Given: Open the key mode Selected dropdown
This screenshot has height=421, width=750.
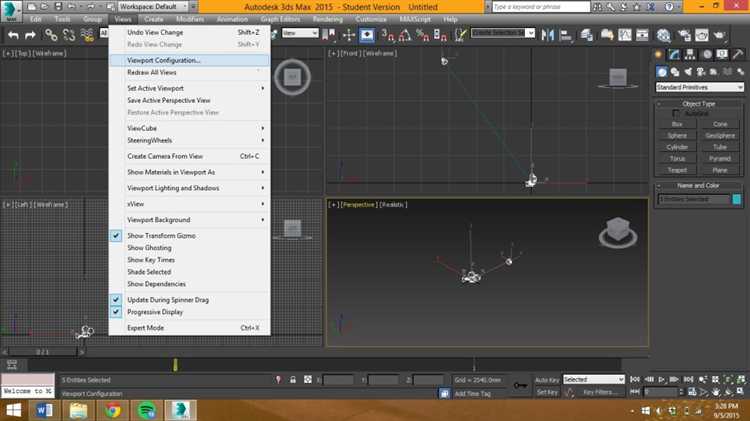Looking at the screenshot, I should coord(594,379).
